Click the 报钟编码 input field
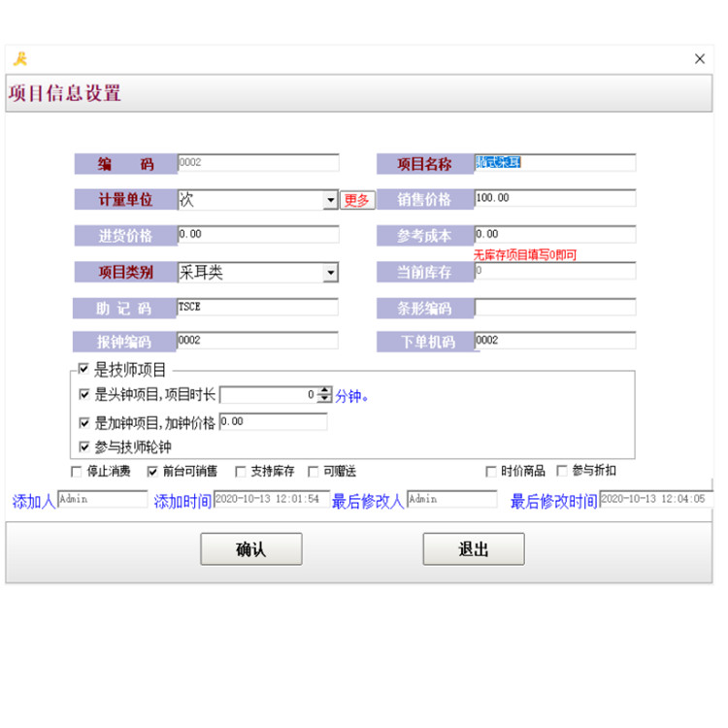The height and width of the screenshot is (728, 728). (x=257, y=341)
